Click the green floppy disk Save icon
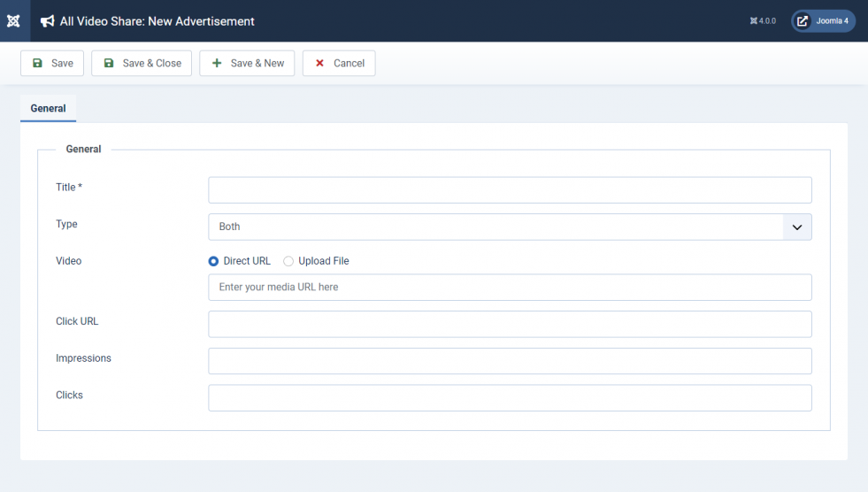The width and height of the screenshot is (868, 492). (38, 63)
